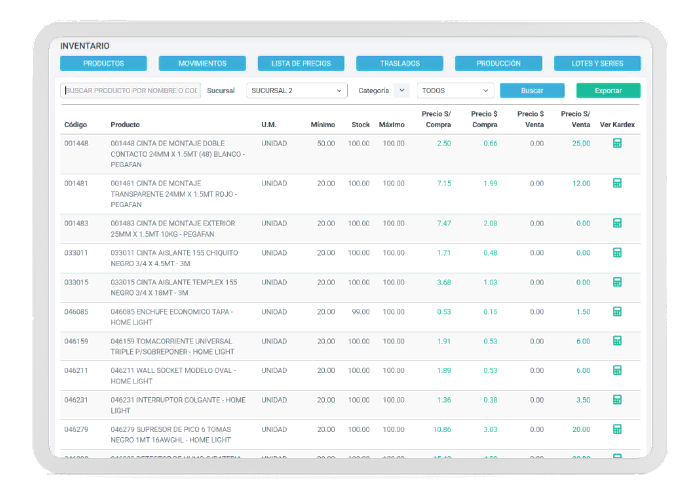Go to the Movimientos tab
The image size is (700, 500).
point(202,63)
